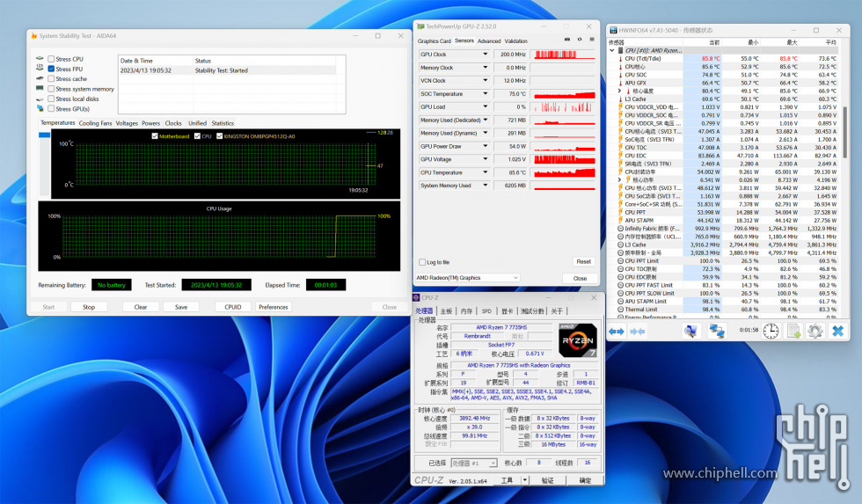Open HWiNFO64 sensor search magnifier icon
This screenshot has height=504, width=862.
click(x=690, y=331)
